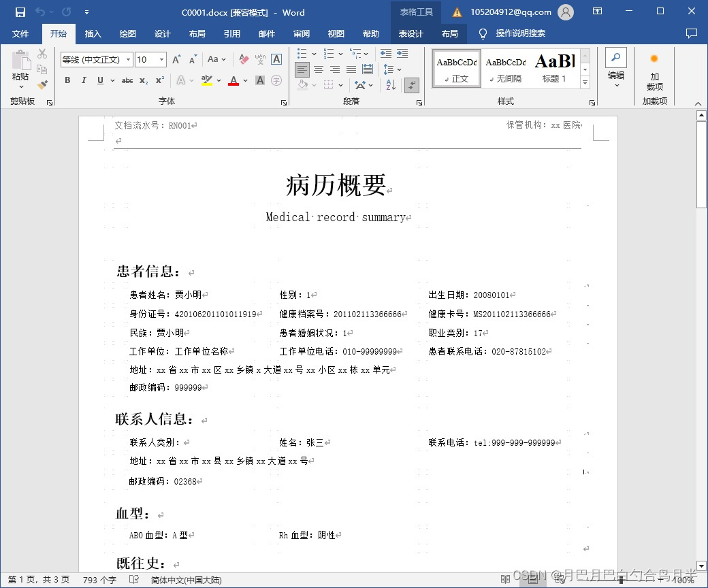This screenshot has height=588, width=708.
Task: Toggle bold formatting in the Font group
Action: pyautogui.click(x=67, y=80)
